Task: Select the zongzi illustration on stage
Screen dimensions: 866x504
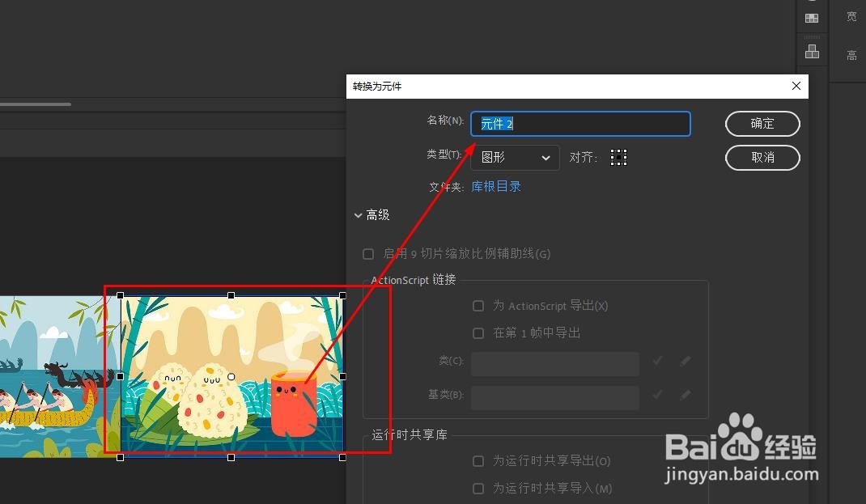Action: [x=231, y=376]
